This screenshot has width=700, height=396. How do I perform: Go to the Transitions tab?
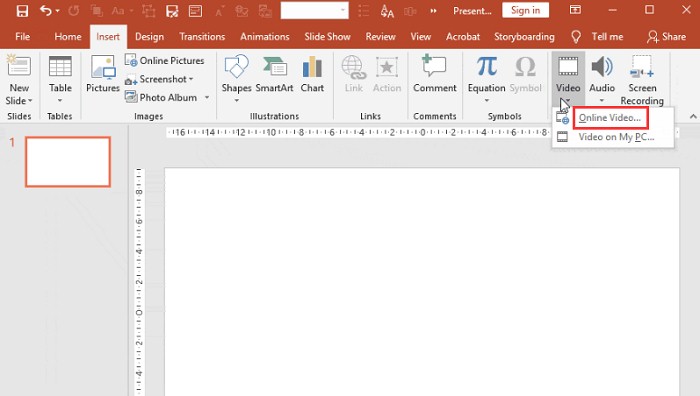pos(202,37)
